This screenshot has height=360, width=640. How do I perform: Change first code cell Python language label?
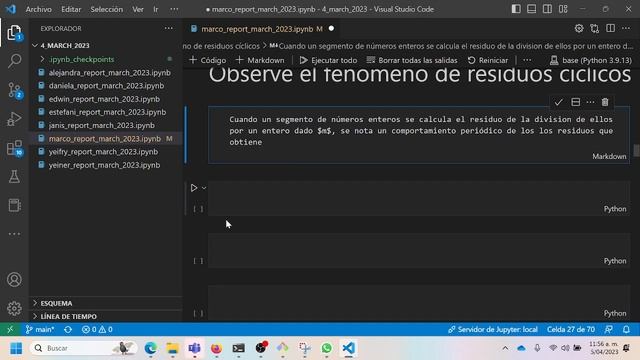615,209
